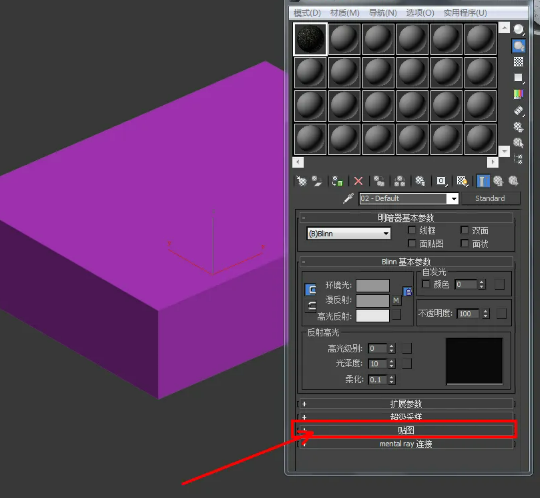540x498 pixels.
Task: Click the 高光反射 map slot button
Action: (396, 314)
